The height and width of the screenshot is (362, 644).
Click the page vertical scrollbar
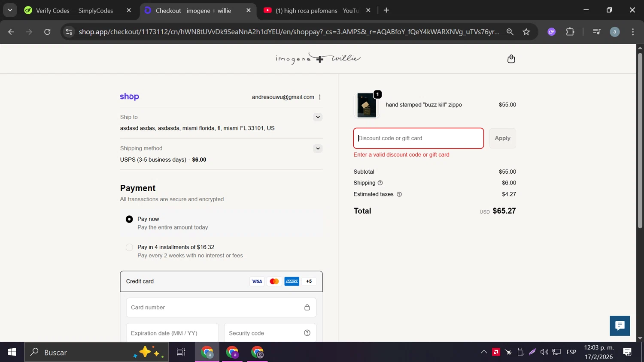click(640, 142)
